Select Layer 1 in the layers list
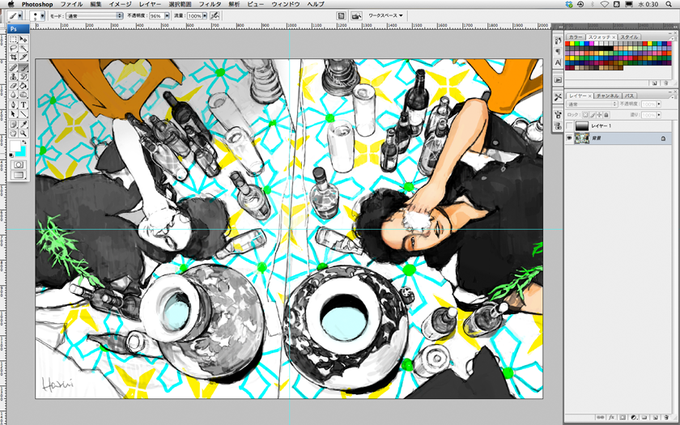The image size is (680, 425). pos(618,126)
